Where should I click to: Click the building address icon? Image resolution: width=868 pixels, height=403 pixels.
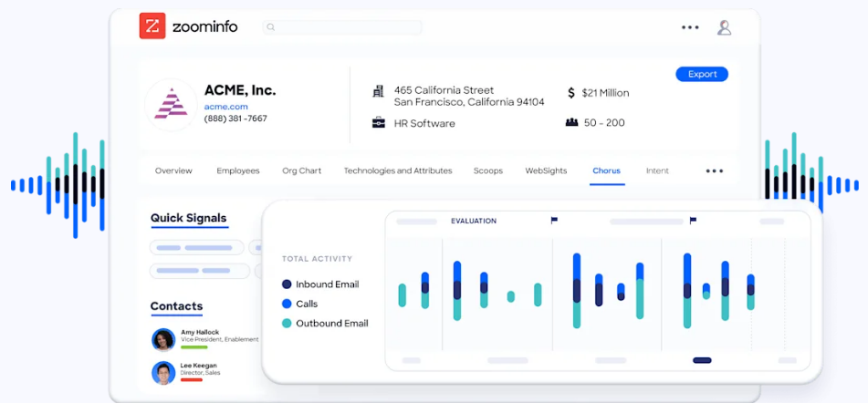[378, 91]
